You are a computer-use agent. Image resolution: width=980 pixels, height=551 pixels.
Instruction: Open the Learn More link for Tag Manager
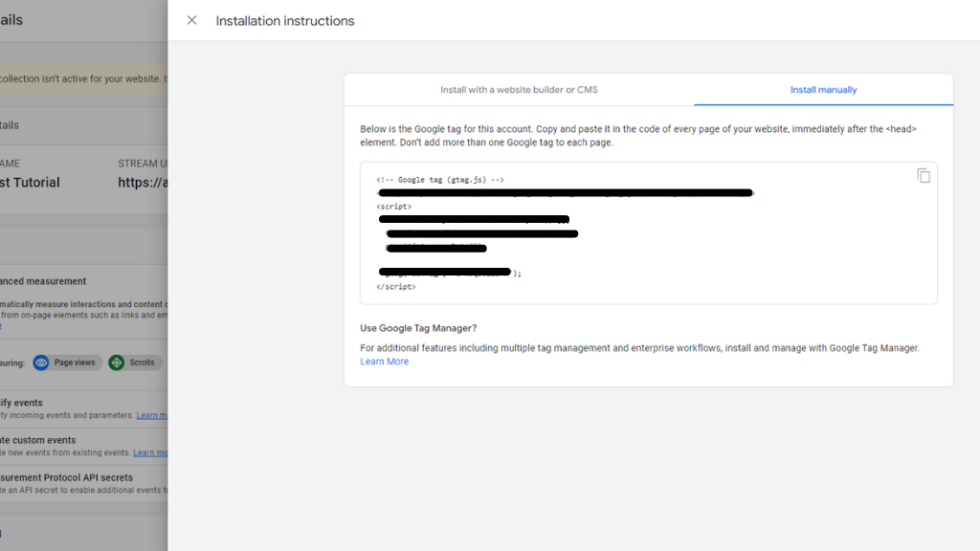[x=384, y=362]
